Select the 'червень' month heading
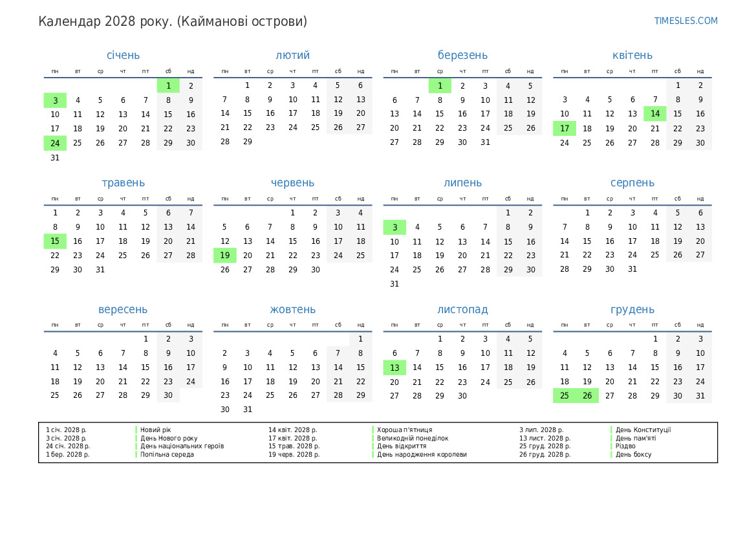Viewport: 756px width, 535px height. click(x=293, y=183)
